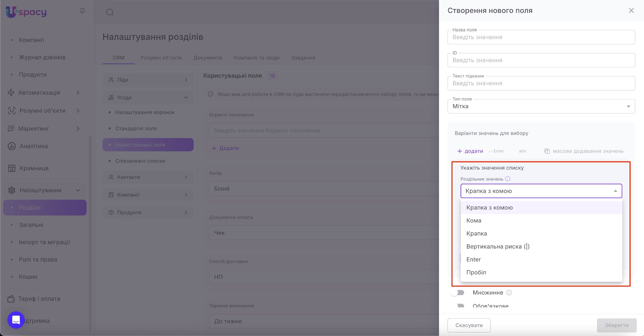Close the Створення нового поля panel
The height and width of the screenshot is (336, 644).
click(x=631, y=11)
